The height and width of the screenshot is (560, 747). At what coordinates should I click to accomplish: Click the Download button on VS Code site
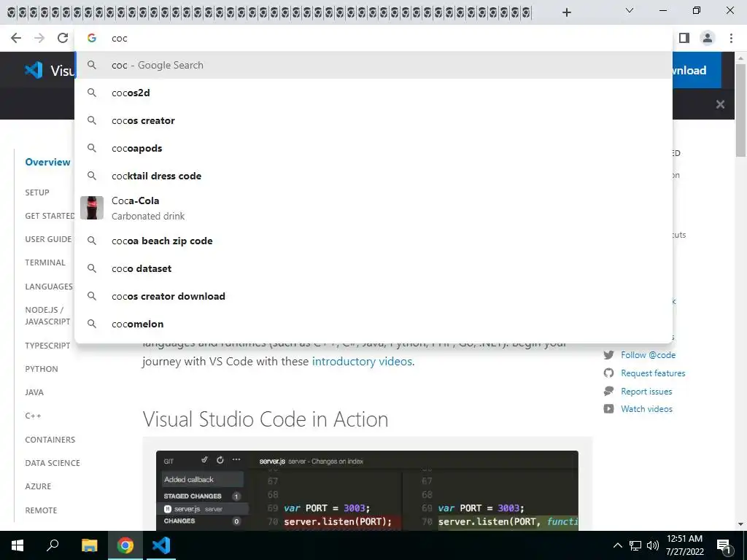pos(697,71)
